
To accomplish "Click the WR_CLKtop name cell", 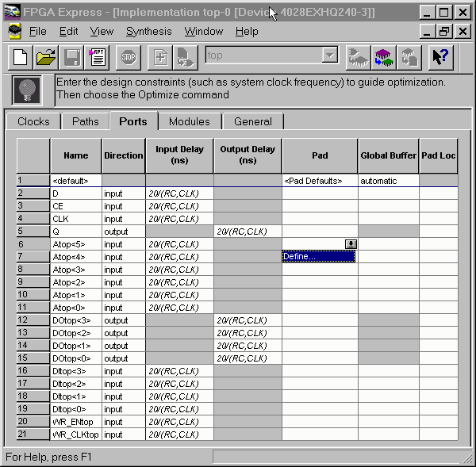I will point(76,434).
